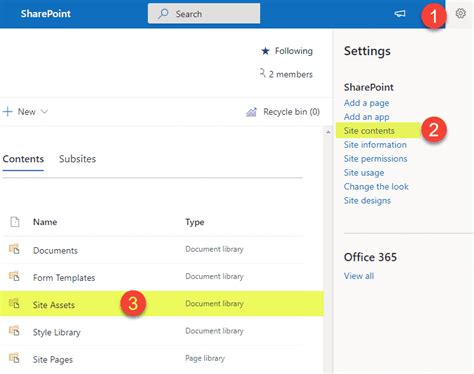The height and width of the screenshot is (374, 474).
Task: Open Site contents in Settings
Action: click(369, 131)
